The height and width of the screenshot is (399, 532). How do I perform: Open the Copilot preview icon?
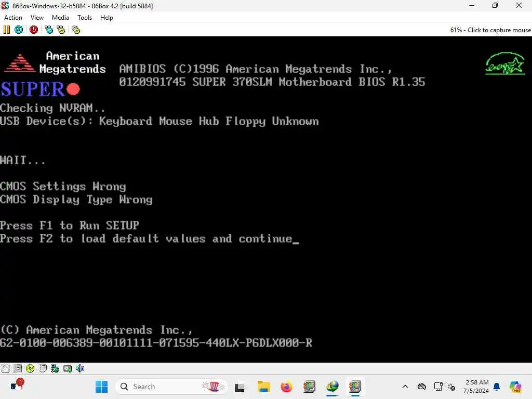(515, 387)
